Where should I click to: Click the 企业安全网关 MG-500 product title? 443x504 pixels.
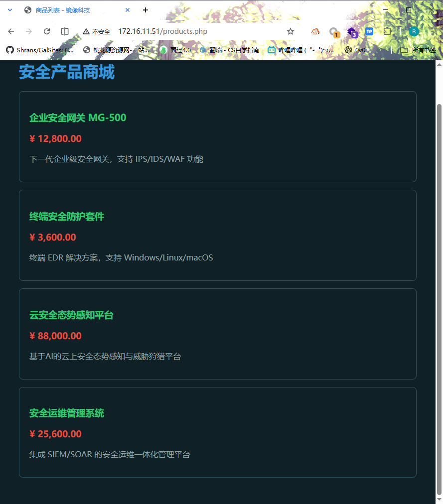tap(78, 118)
